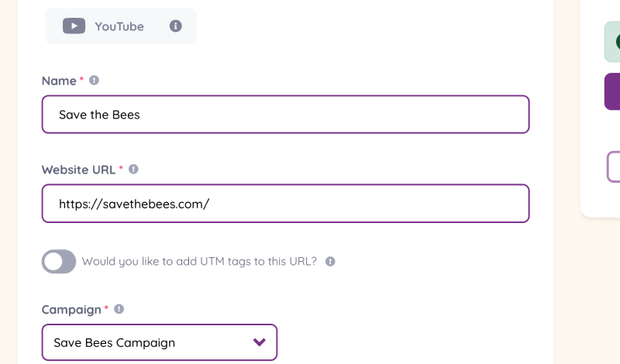Show the Campaign field help icon
620x364 pixels.
coord(119,309)
